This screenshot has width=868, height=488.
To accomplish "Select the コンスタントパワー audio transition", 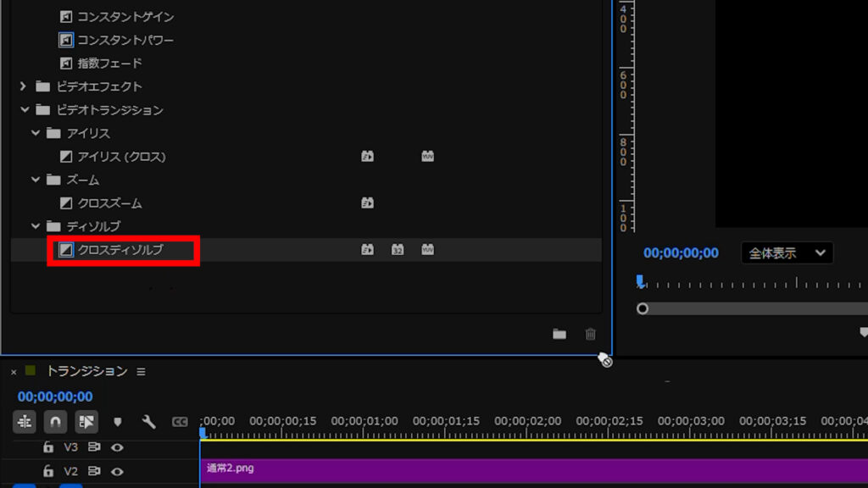I will click(125, 40).
